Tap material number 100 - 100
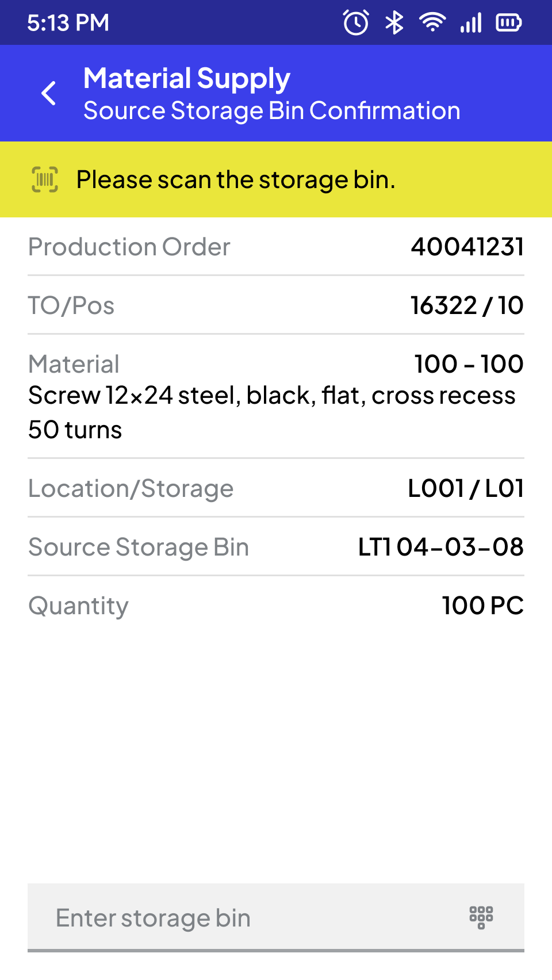 coord(469,364)
